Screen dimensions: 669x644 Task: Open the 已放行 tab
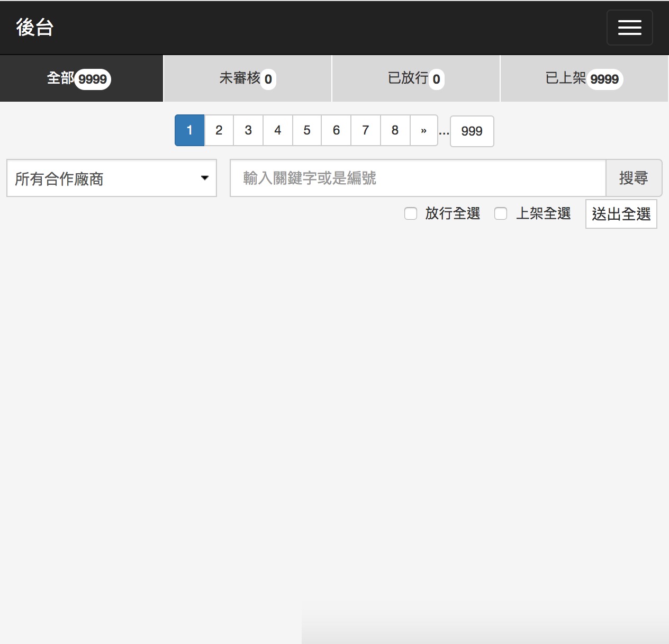click(x=415, y=78)
